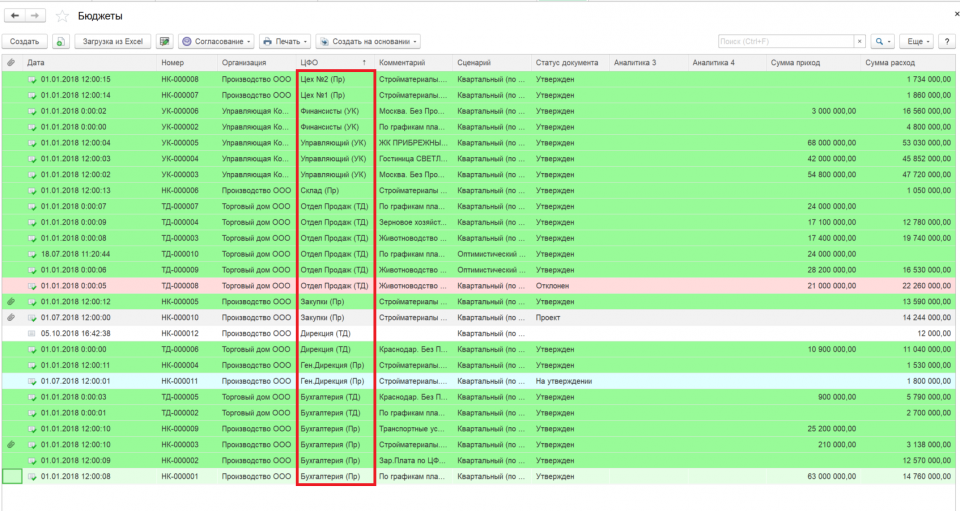Click the forward navigation arrow
Screen dimensions: 960x511
pyautogui.click(x=35, y=16)
